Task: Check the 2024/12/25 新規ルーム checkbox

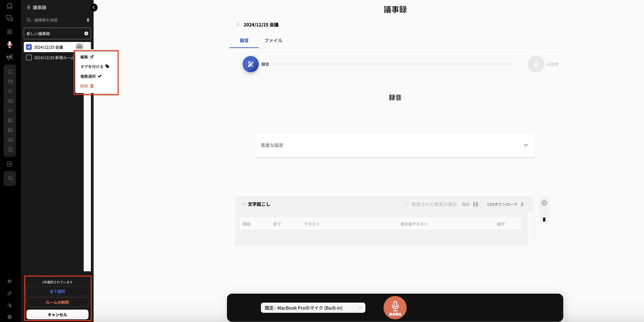Action: [29, 57]
